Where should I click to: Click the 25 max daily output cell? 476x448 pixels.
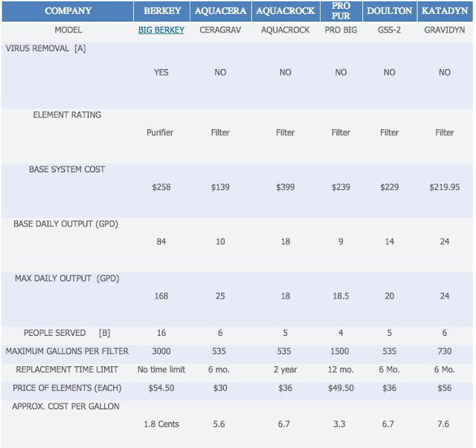point(220,296)
